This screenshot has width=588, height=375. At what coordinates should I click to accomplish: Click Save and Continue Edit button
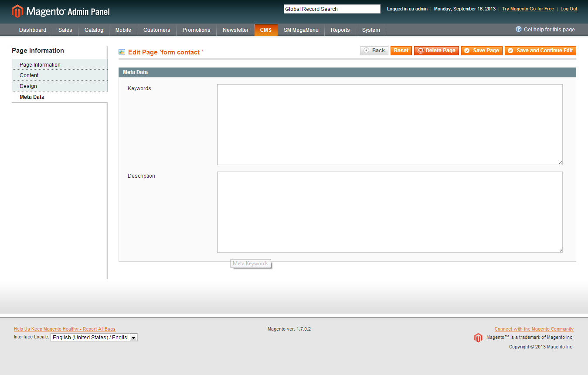click(540, 51)
